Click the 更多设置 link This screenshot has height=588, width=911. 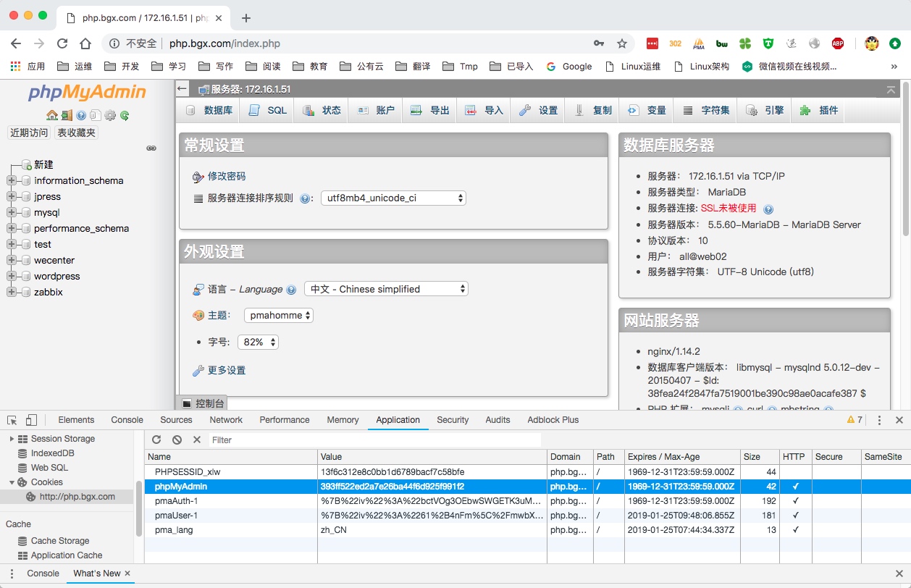pos(227,370)
